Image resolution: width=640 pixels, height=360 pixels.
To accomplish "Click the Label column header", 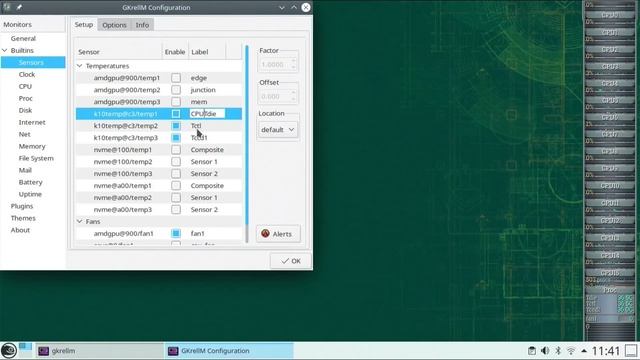I will click(207, 52).
